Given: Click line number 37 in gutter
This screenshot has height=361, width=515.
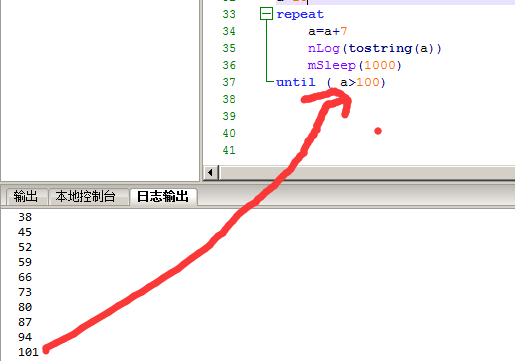Looking at the screenshot, I should pos(229,82).
